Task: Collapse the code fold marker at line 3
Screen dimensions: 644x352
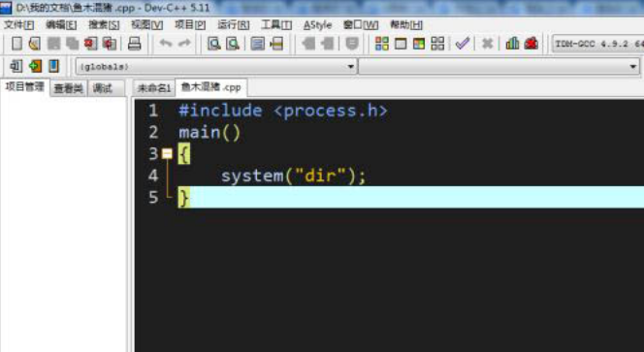Action: coord(167,153)
